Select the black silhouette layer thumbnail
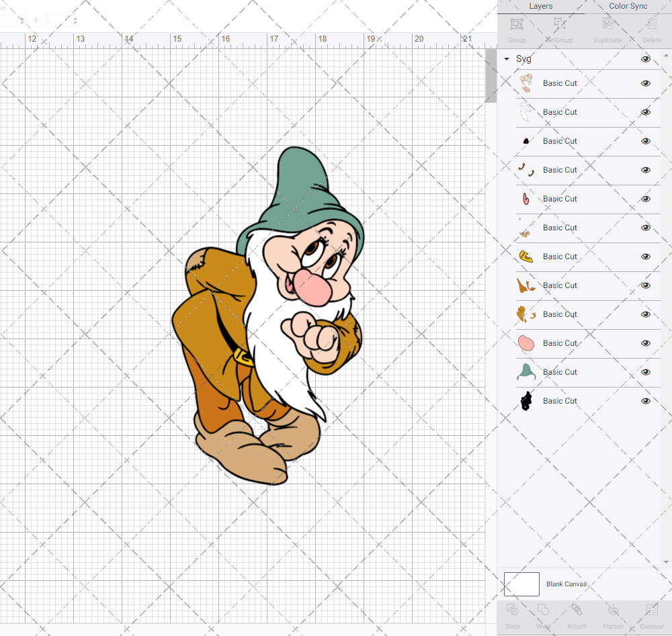This screenshot has width=672, height=636. click(526, 401)
